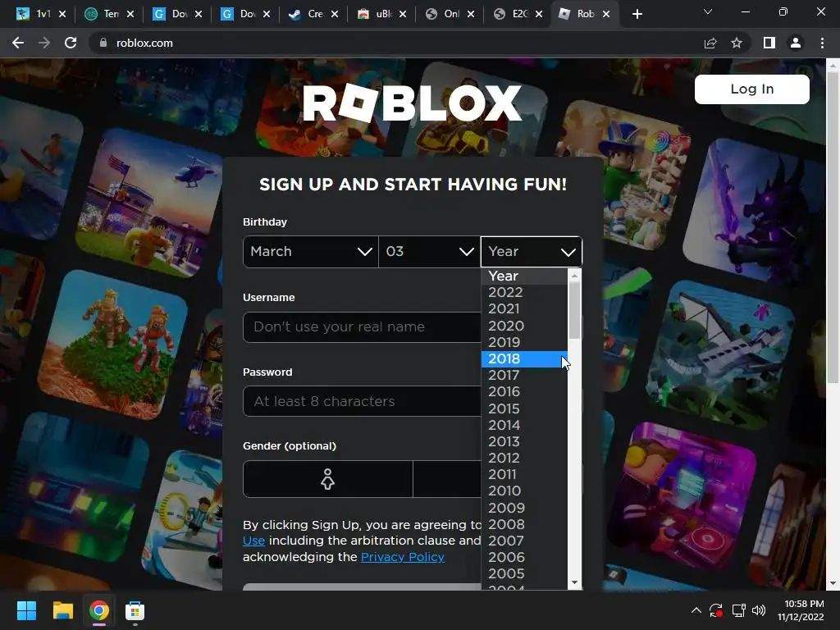Switch to the Onl tab
The image size is (840, 630).
(442, 14)
